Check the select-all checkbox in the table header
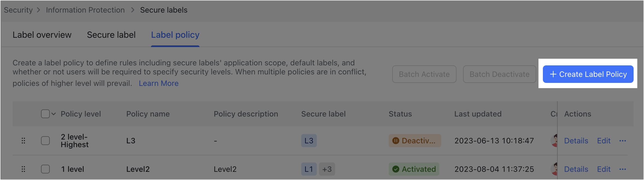The height and width of the screenshot is (180, 644). (45, 114)
